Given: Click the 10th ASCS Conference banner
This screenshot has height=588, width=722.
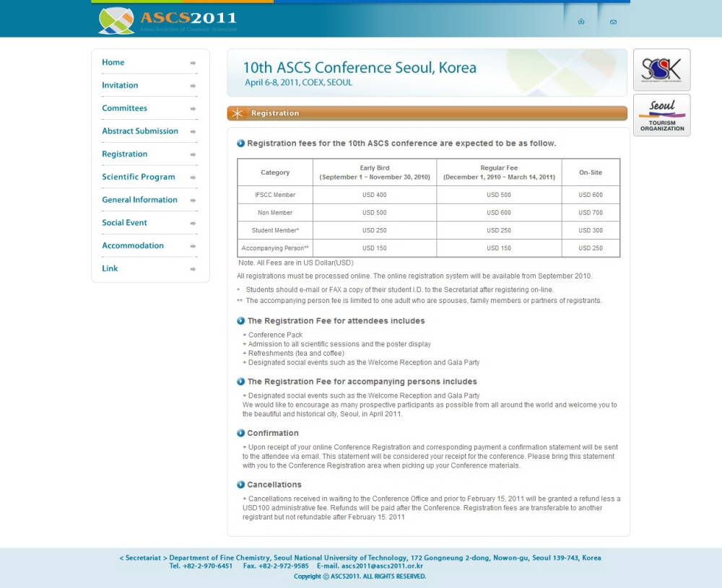Looking at the screenshot, I should click(x=427, y=73).
